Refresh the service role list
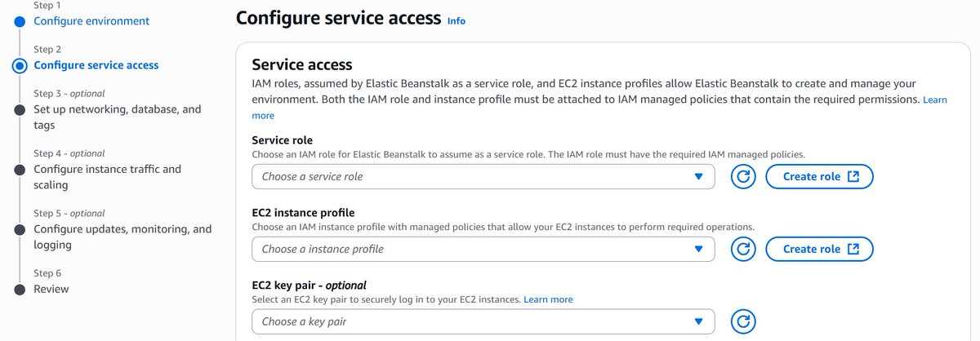The image size is (980, 341). [743, 177]
